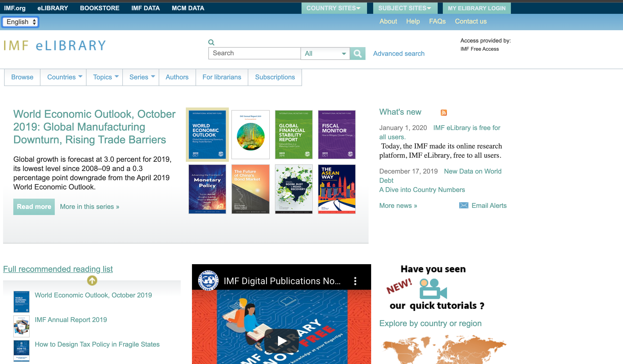This screenshot has height=364, width=623.
Task: Open the What's new RSS feed icon
Action: [444, 113]
